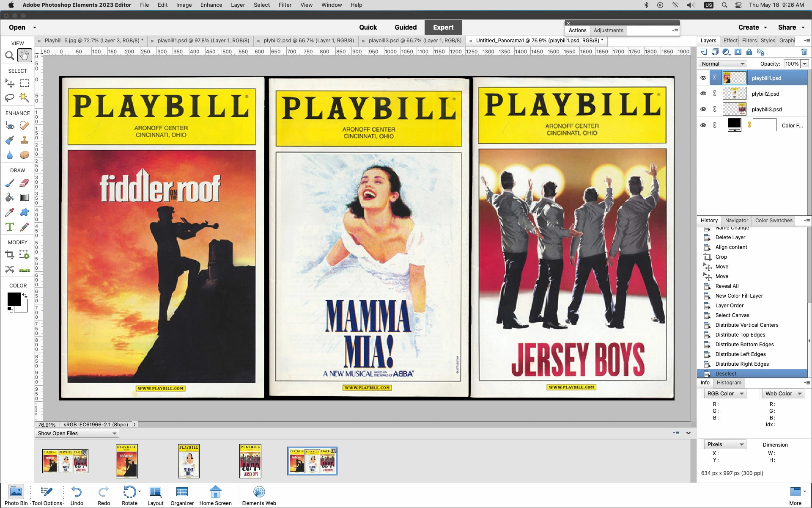The width and height of the screenshot is (812, 508).
Task: Switch to Quick edit mode
Action: [x=368, y=28]
